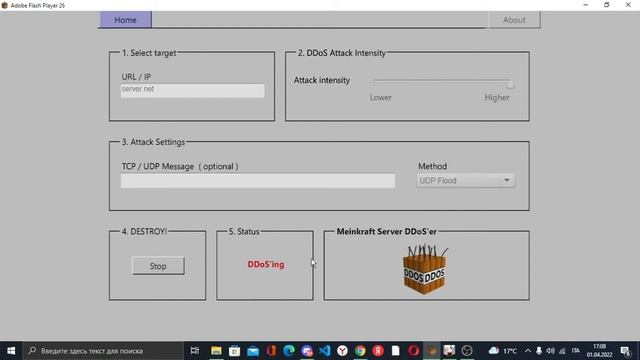The image size is (640, 360).
Task: Open the About tab
Action: [514, 20]
